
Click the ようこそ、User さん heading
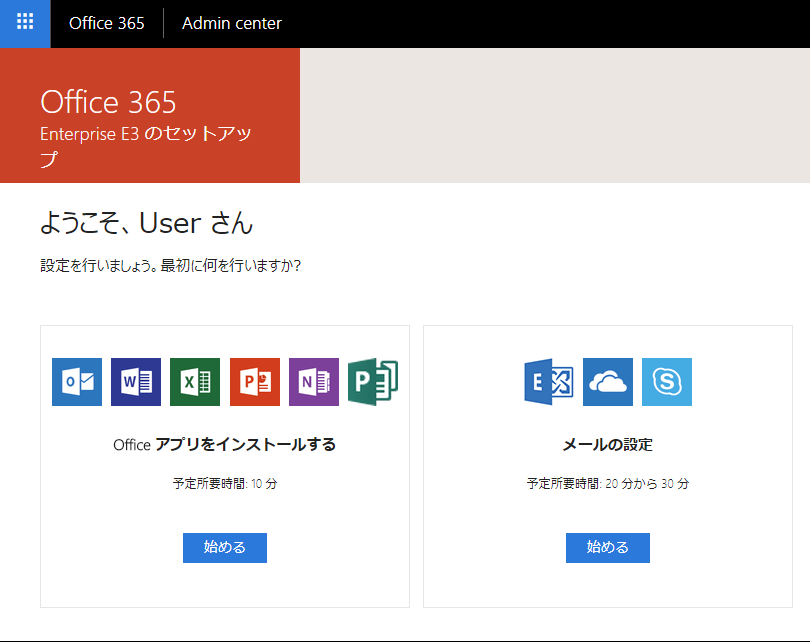coord(147,223)
